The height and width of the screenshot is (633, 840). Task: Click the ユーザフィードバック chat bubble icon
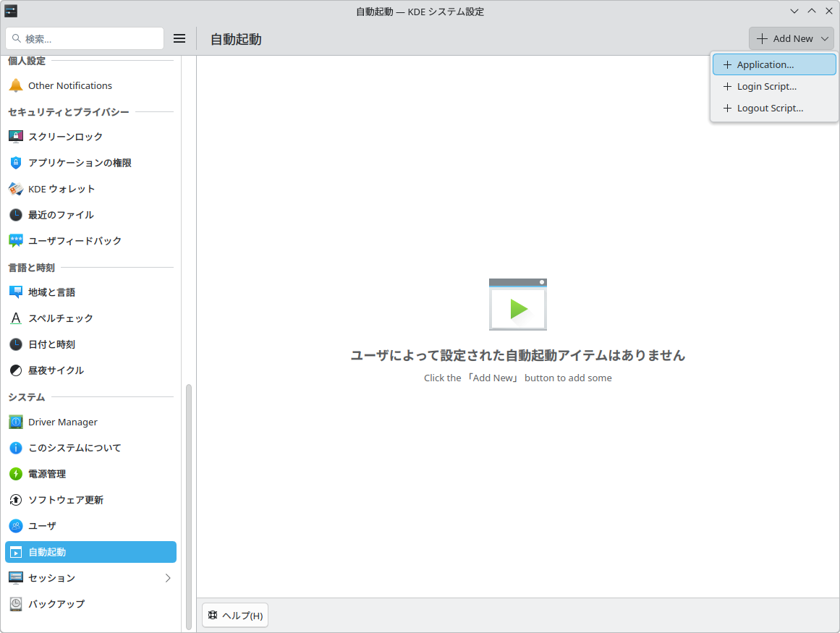(x=16, y=241)
